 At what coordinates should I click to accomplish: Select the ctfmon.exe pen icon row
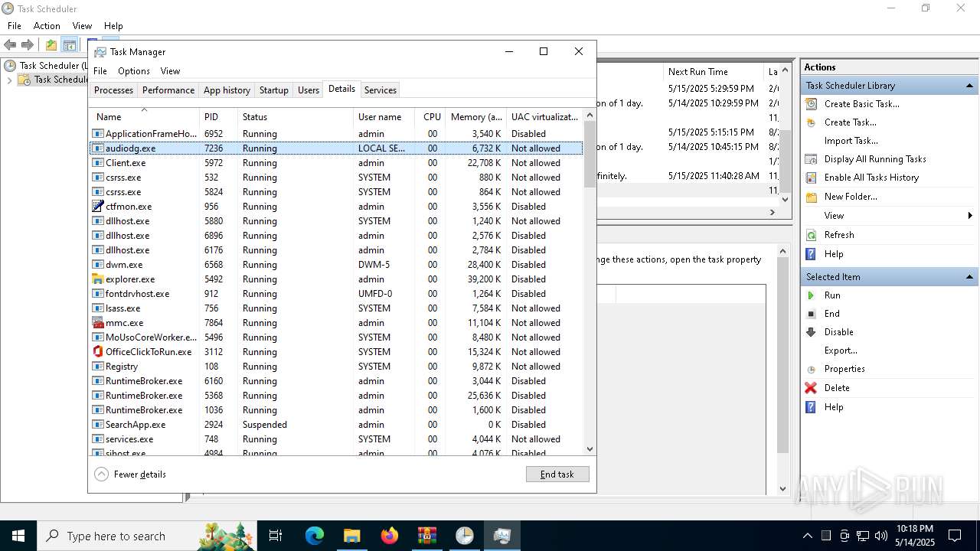coord(335,207)
